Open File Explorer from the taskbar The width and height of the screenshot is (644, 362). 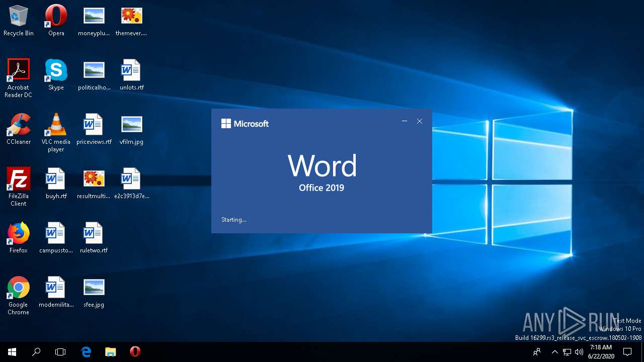pyautogui.click(x=111, y=352)
